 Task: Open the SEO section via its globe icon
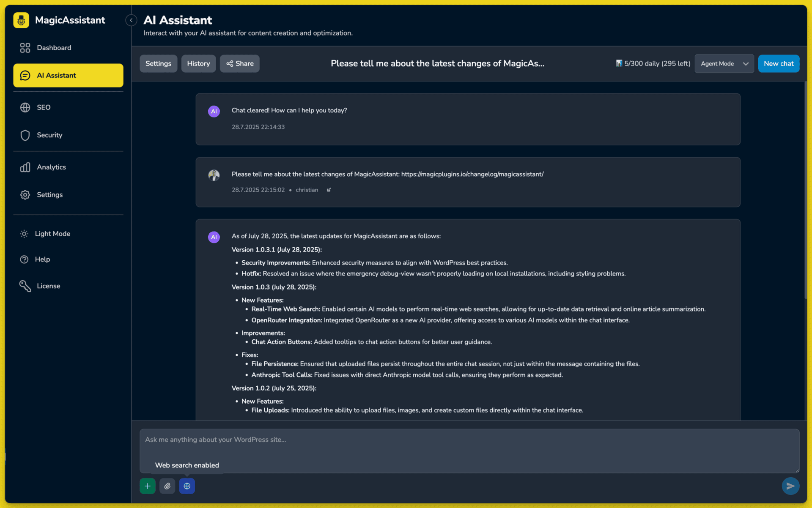(x=25, y=107)
